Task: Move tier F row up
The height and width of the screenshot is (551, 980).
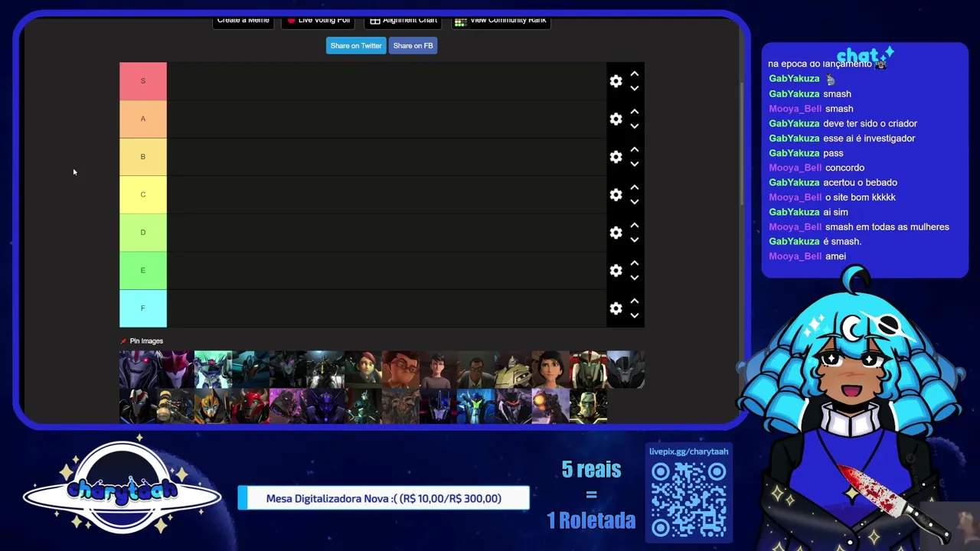Action: pyautogui.click(x=634, y=302)
